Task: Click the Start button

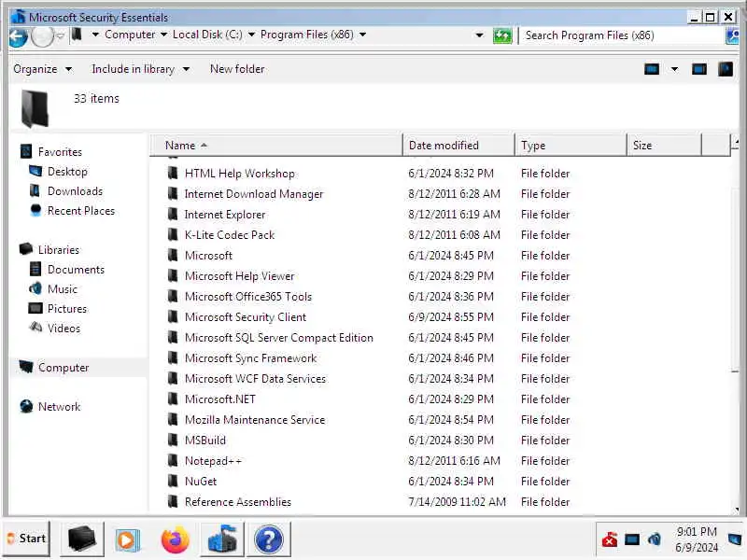Action: point(26,539)
